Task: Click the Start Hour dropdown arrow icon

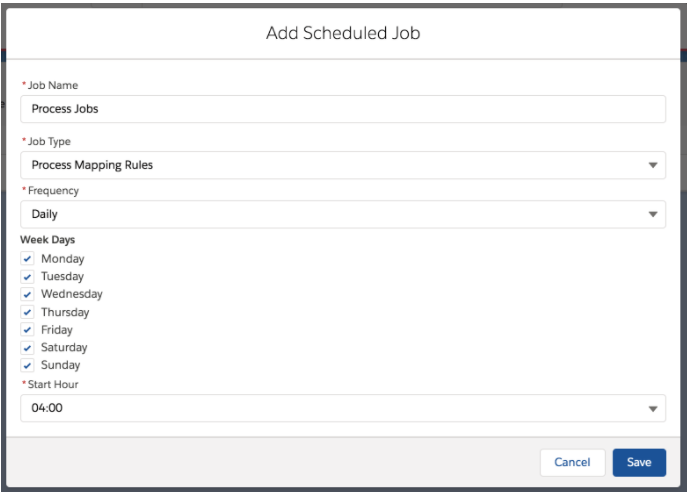Action: click(653, 408)
